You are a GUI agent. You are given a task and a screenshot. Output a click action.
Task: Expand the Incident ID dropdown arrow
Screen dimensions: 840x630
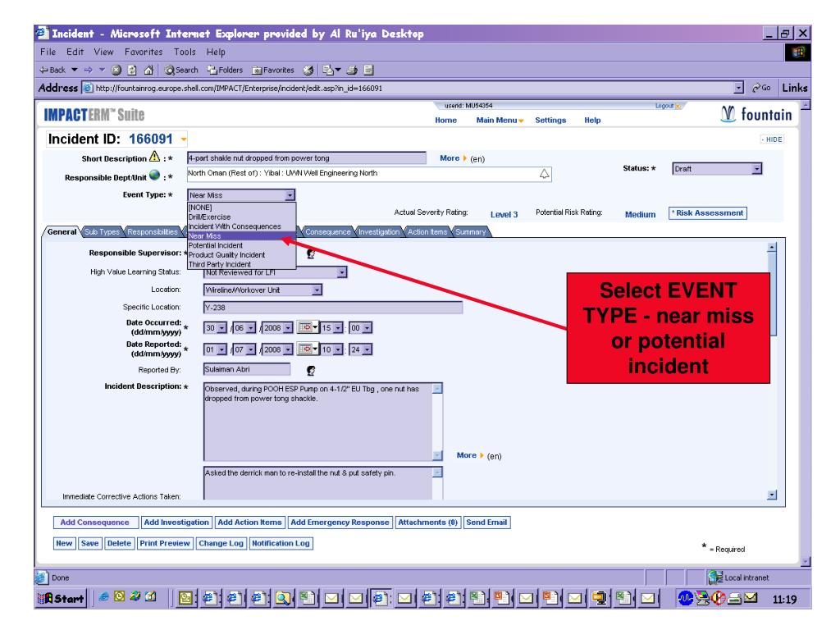tap(184, 139)
